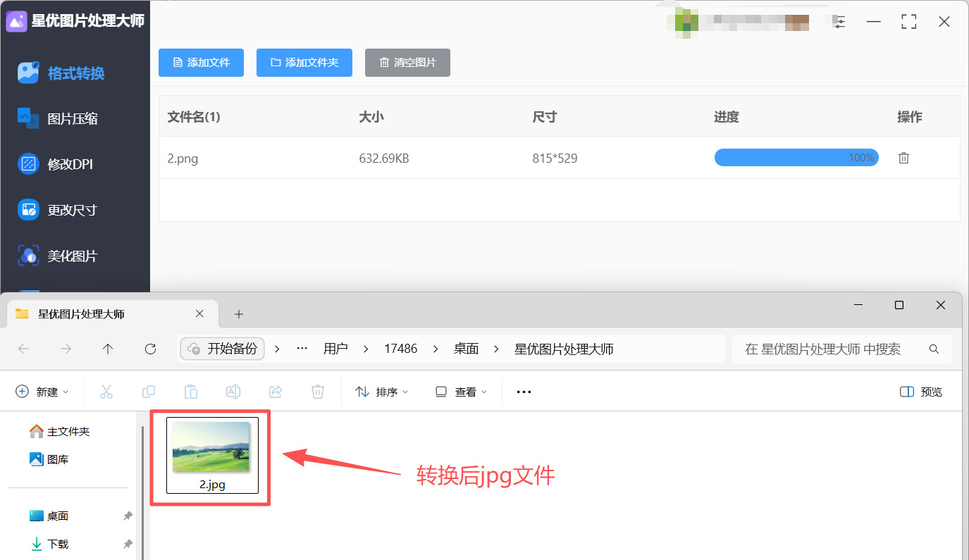This screenshot has width=969, height=560.
Task: Open 图库 in navigation pane
Action: coord(49,459)
